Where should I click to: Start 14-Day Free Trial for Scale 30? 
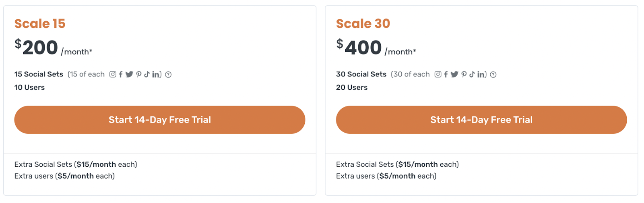[x=481, y=120]
